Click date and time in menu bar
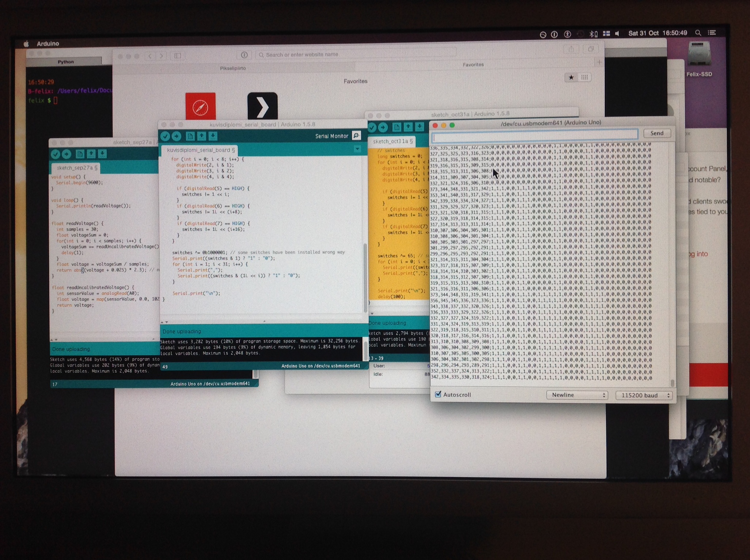This screenshot has width=750, height=560. 658,33
